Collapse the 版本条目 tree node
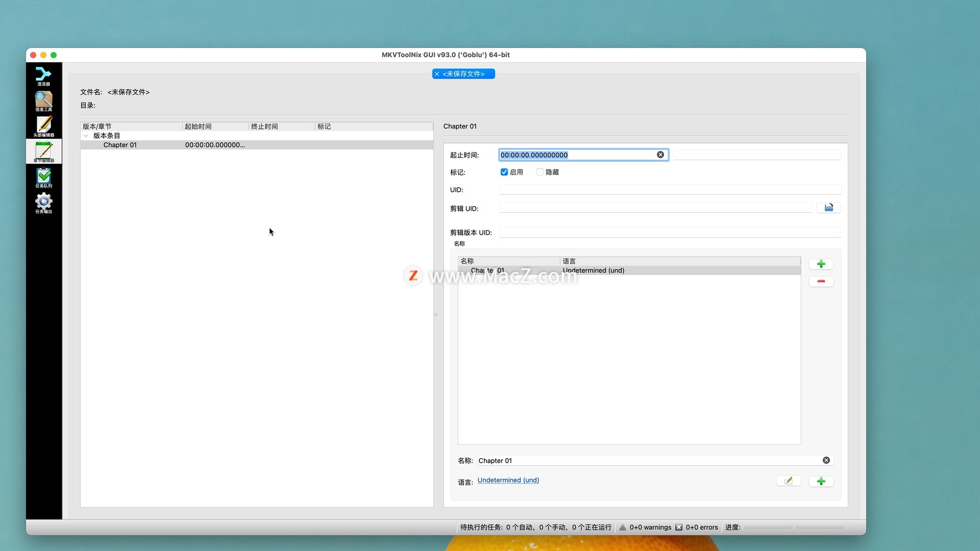980x551 pixels. (86, 136)
